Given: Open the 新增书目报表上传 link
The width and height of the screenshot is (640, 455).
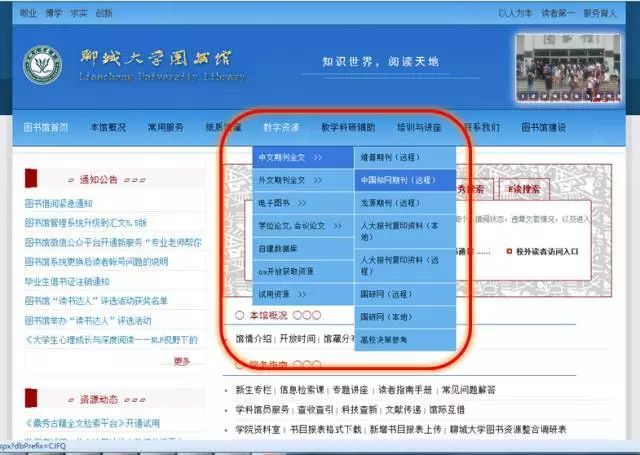Looking at the screenshot, I should click(405, 429).
